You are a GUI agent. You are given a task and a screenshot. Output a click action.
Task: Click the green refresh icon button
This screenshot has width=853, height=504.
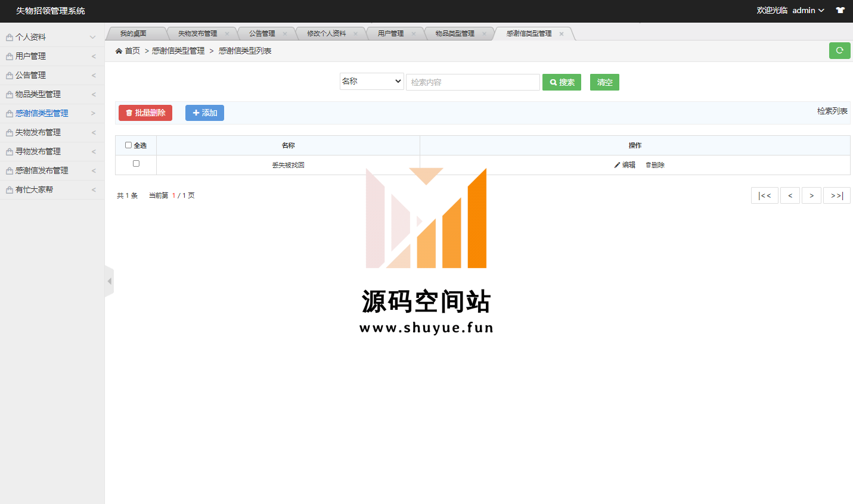(839, 51)
